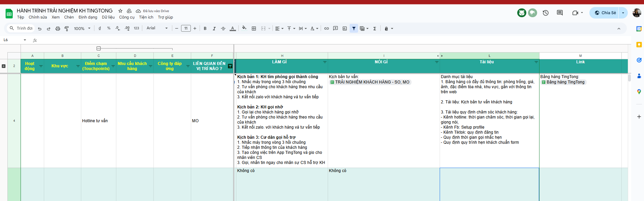Collapse the column group above column C
644x201 pixels.
[98, 48]
